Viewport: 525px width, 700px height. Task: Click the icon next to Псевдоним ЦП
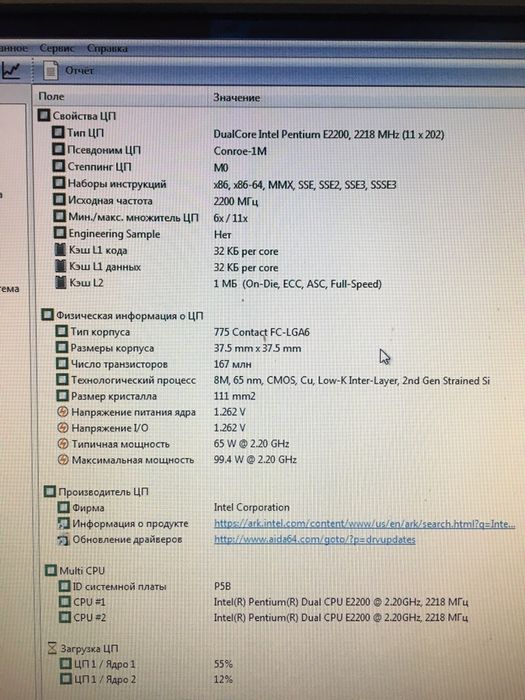(58, 149)
